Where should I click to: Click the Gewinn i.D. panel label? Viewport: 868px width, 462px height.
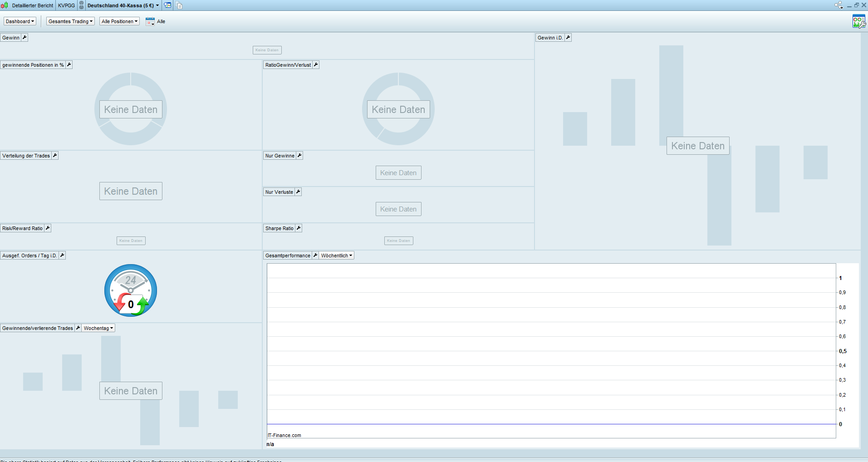coord(550,38)
